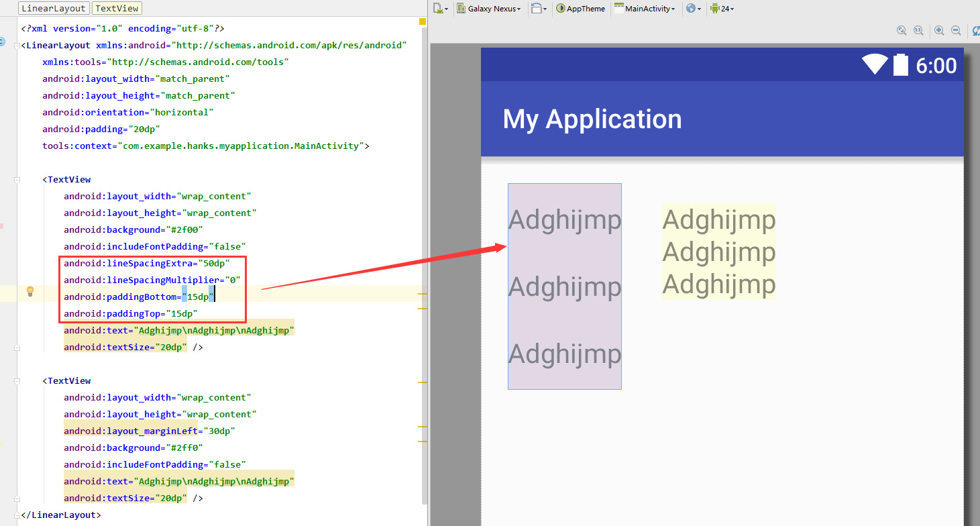Click the blue gutter marker beside LinearLayout
Image resolution: width=980 pixels, height=526 pixels.
[x=1, y=42]
